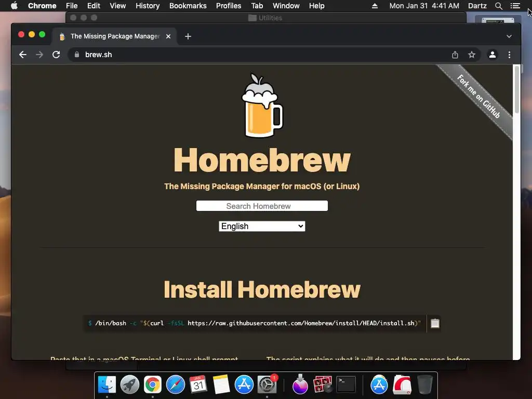This screenshot has width=532, height=399.
Task: Share this page using the share icon
Action: coord(455,55)
